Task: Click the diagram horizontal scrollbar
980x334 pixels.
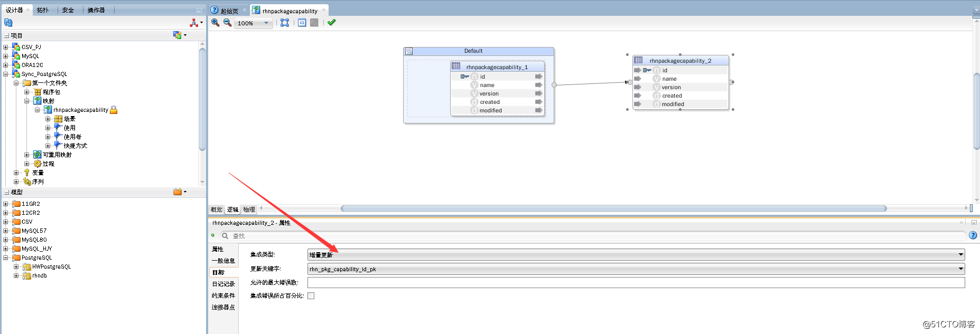Action: (x=613, y=208)
